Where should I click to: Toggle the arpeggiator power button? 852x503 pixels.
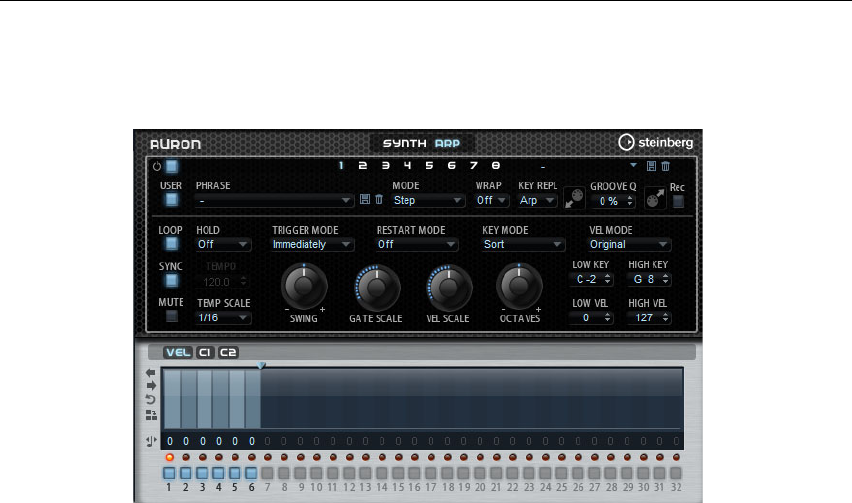[157, 167]
